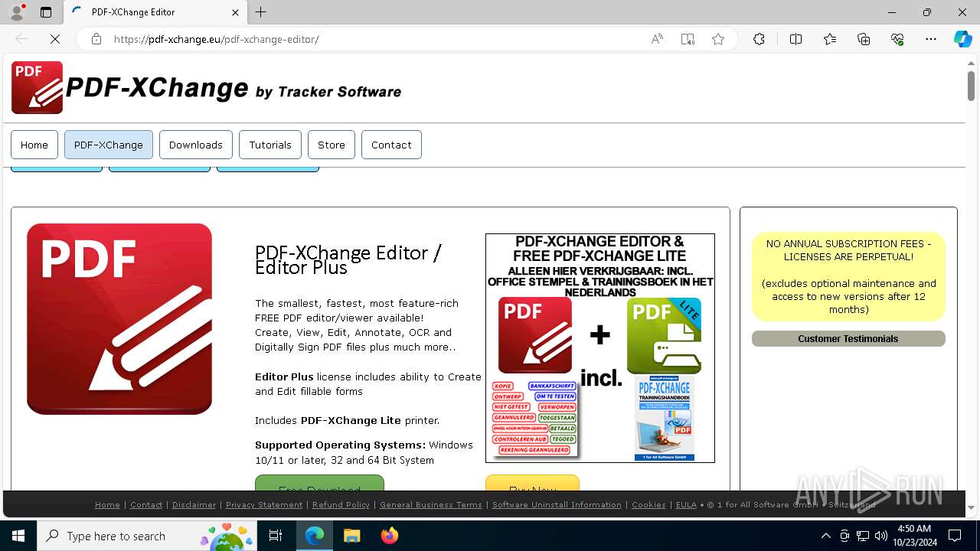The height and width of the screenshot is (551, 980).
Task: Open the network tray icon
Action: click(863, 536)
